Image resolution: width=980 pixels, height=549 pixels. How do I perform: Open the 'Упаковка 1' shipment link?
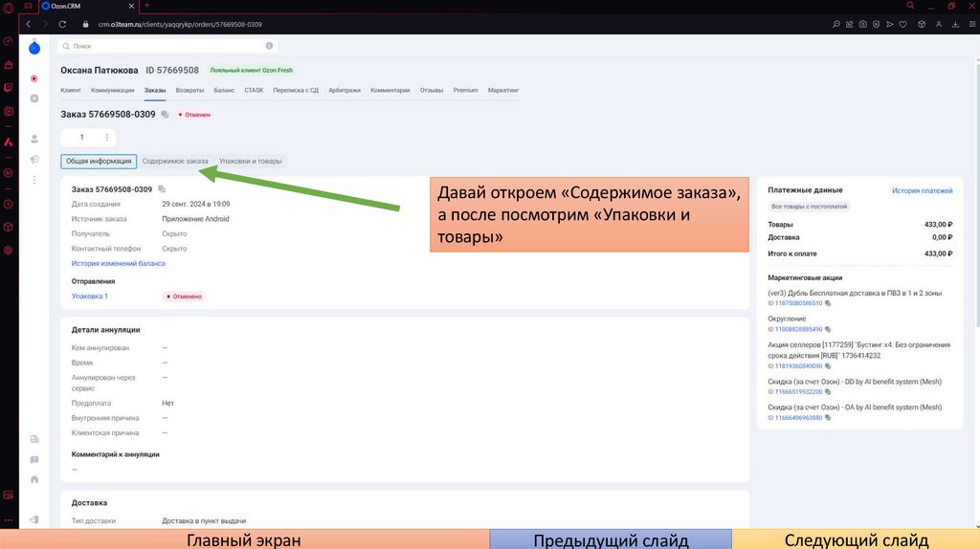[89, 296]
